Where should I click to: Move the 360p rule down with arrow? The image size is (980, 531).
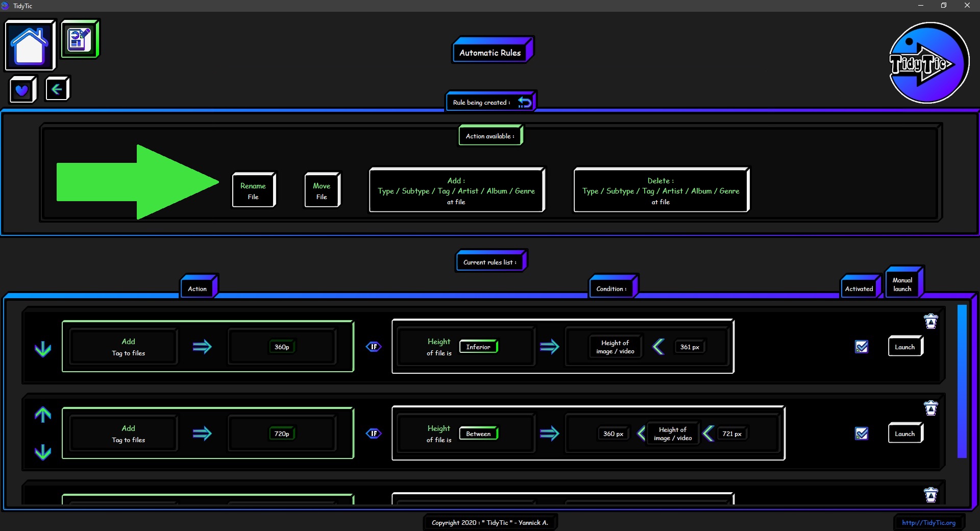[x=43, y=349]
